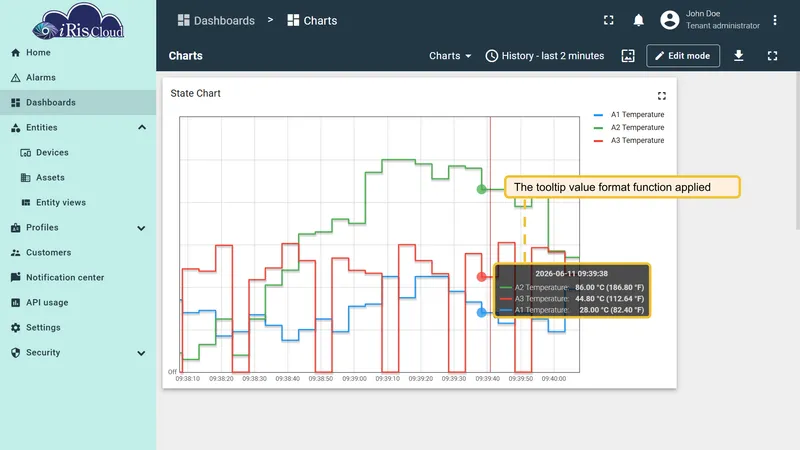Click the Entity views icon
This screenshot has height=450, width=800.
[26, 203]
